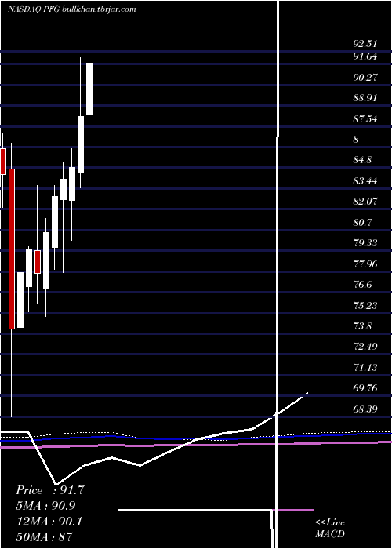Click the 91.64 price axis label
This screenshot has width=392, height=549.
coord(365,56)
